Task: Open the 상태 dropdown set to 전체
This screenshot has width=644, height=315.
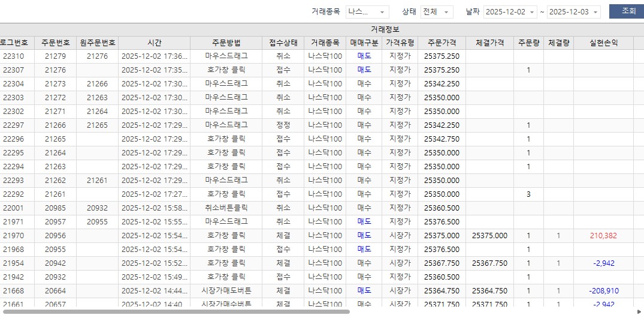Action: tap(437, 12)
